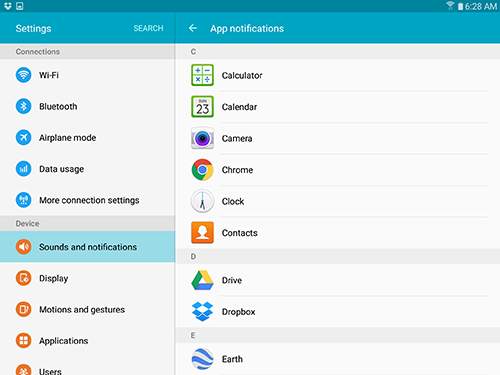Viewport: 500px width, 375px height.
Task: Open Display settings entry
Action: [87, 278]
